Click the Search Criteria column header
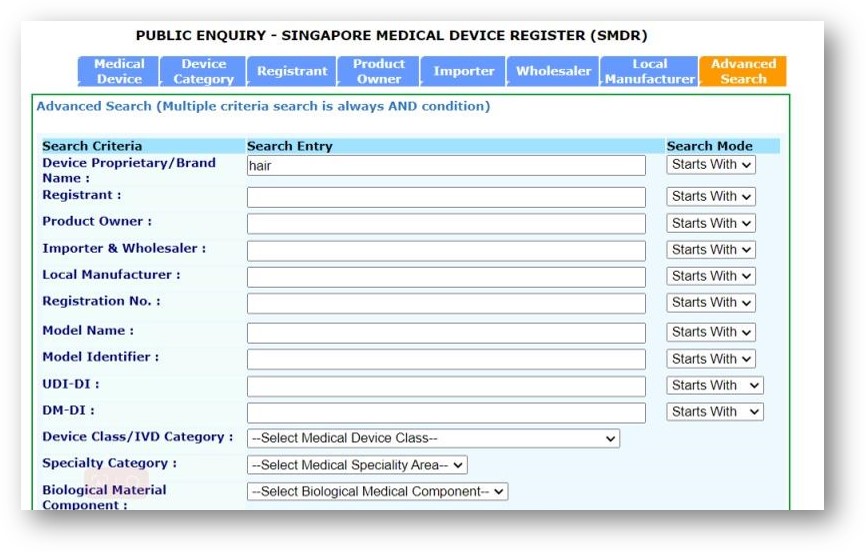866x552 pixels. point(92,146)
